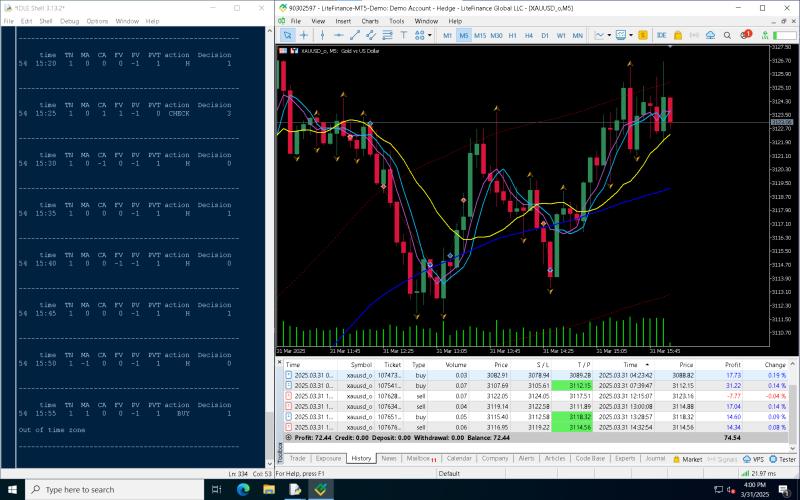Switch to the Calendar tab
800x500 pixels.
459,459
